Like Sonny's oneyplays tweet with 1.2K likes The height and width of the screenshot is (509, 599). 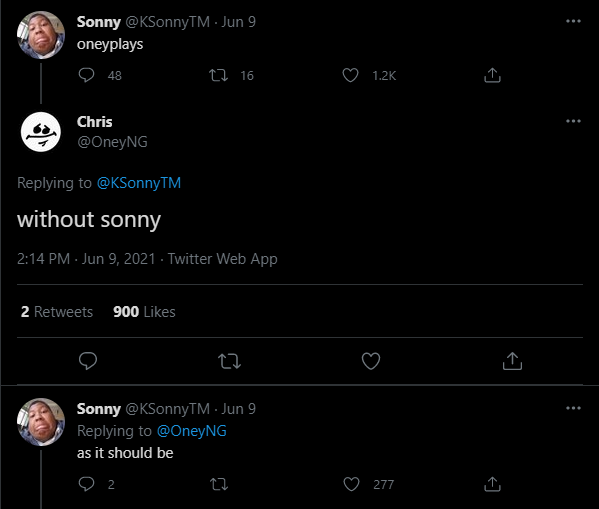350,75
